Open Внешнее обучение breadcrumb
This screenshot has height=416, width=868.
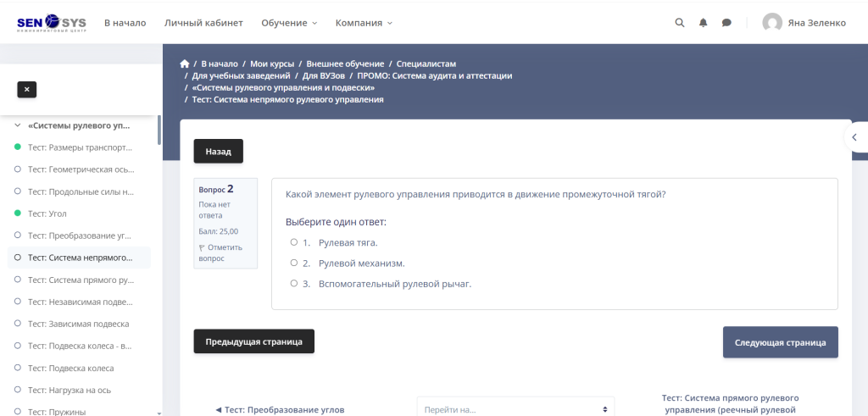pyautogui.click(x=345, y=64)
